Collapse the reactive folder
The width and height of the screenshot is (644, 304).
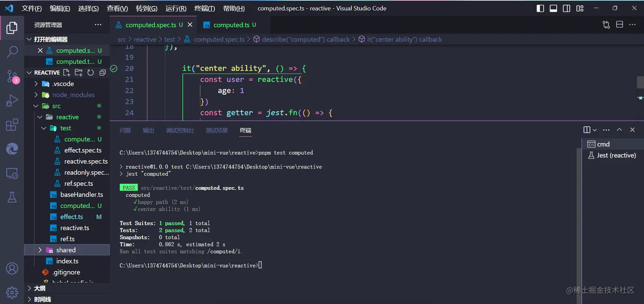40,117
